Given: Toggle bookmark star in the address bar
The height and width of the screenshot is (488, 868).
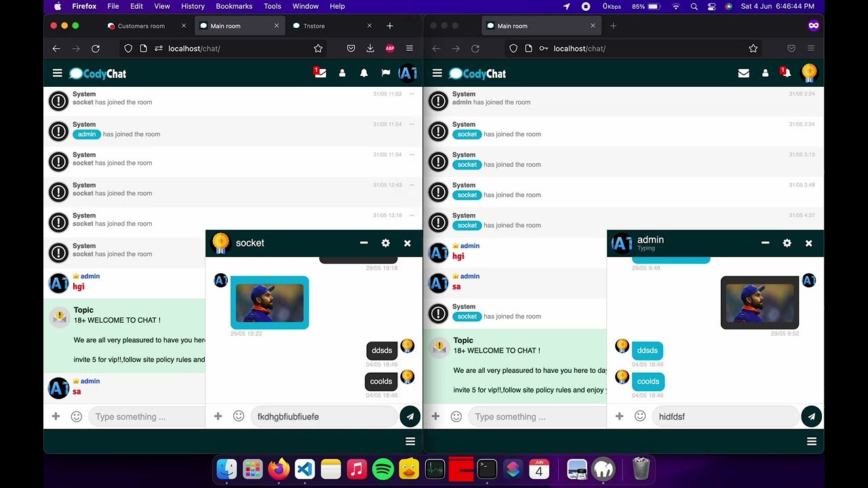Looking at the screenshot, I should coord(318,48).
